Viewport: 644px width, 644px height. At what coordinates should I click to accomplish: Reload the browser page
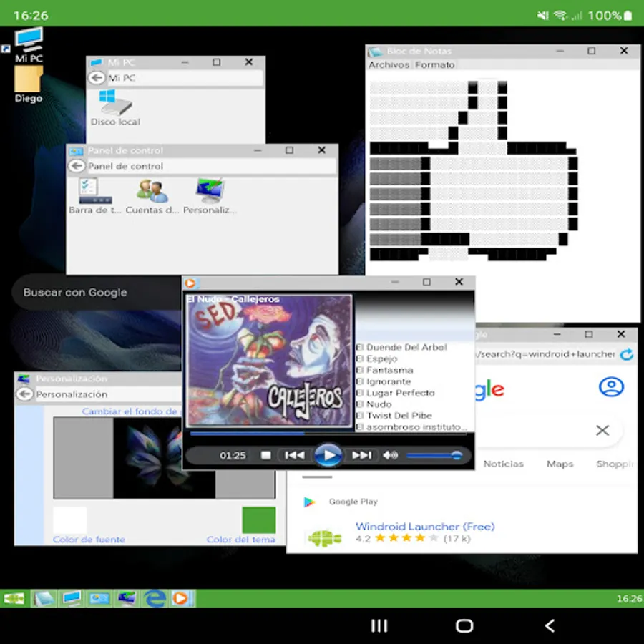coord(627,354)
